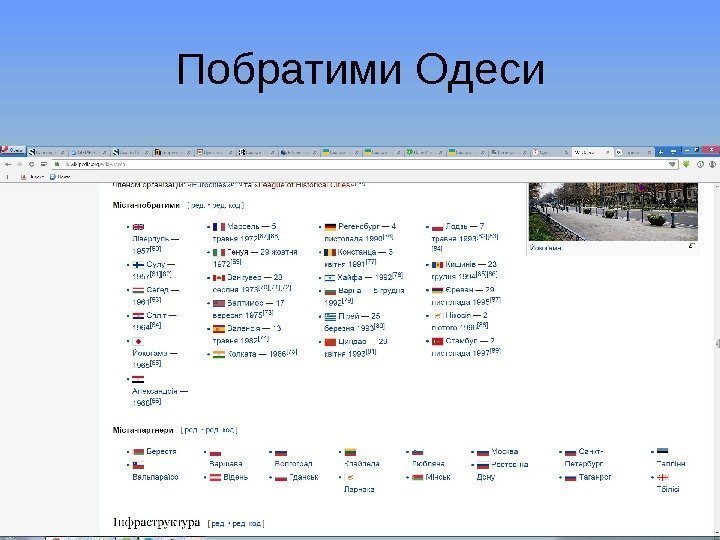Open the Марсель city link

tap(243, 226)
